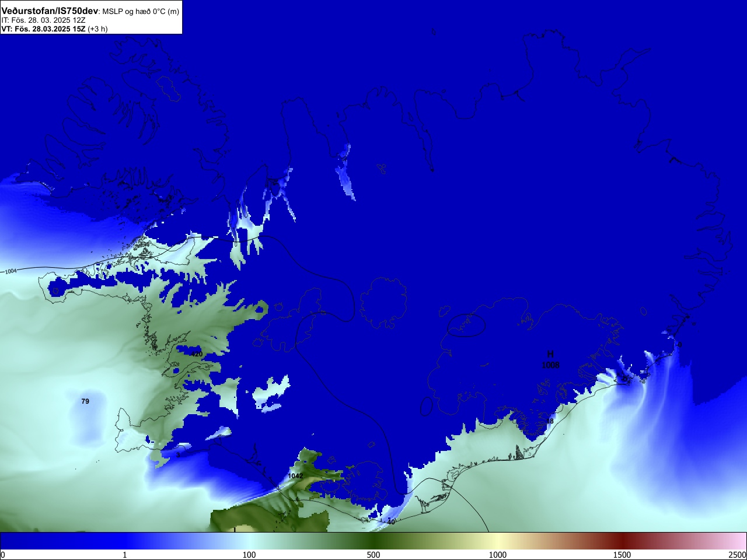Click the 500 tick on the color scale
This screenshot has height=560, width=747.
[x=373, y=555]
